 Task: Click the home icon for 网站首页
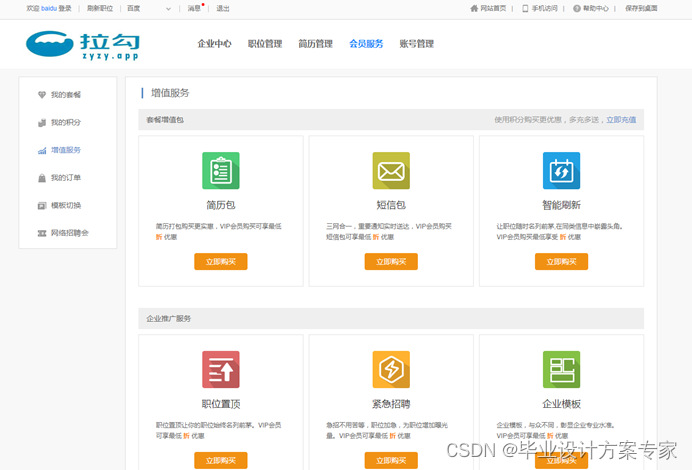click(x=474, y=8)
